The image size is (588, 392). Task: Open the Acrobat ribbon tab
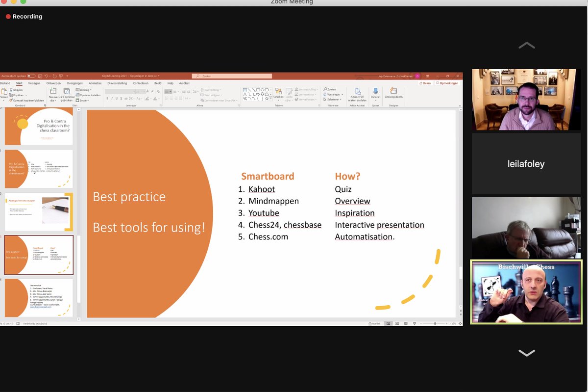(184, 83)
